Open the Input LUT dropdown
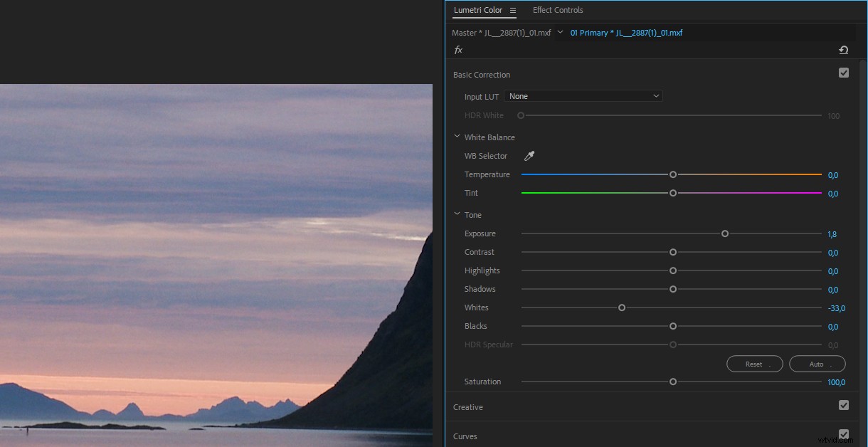The image size is (868, 447). click(583, 95)
